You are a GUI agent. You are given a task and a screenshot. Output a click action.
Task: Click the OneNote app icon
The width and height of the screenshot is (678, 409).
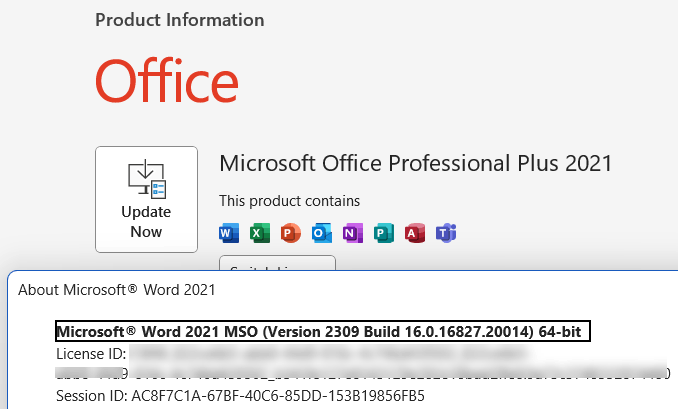[353, 233]
